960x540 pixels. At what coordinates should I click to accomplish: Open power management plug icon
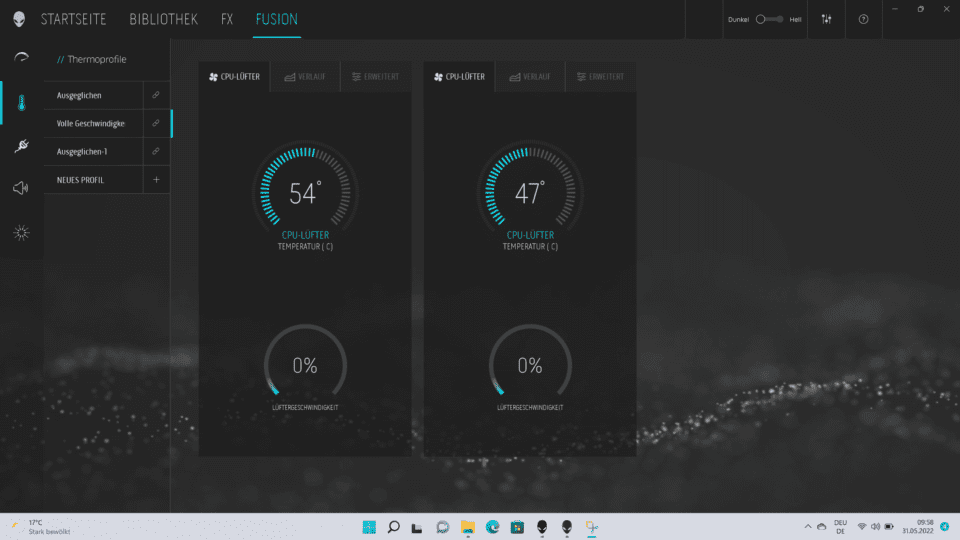click(20, 146)
